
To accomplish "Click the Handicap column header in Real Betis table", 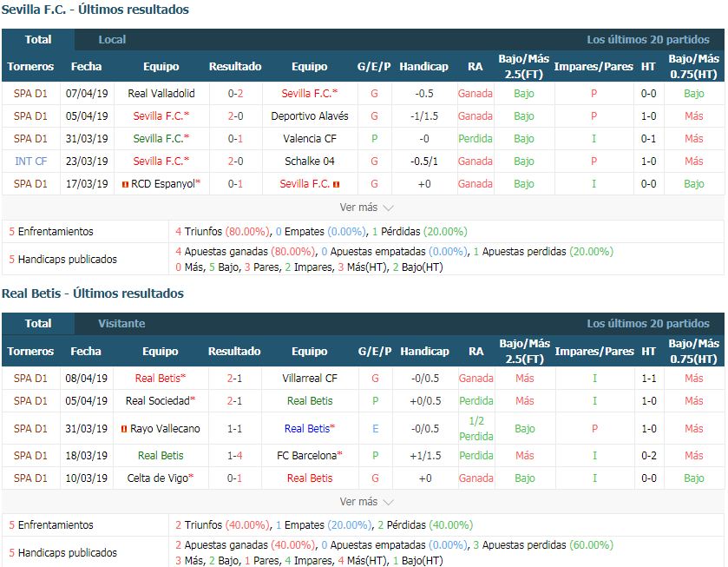I will pyautogui.click(x=425, y=352).
